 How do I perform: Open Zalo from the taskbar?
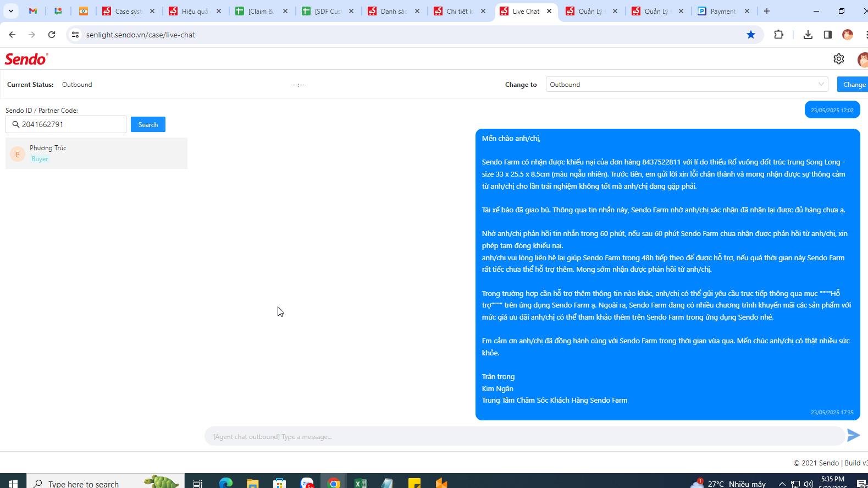pyautogui.click(x=307, y=483)
